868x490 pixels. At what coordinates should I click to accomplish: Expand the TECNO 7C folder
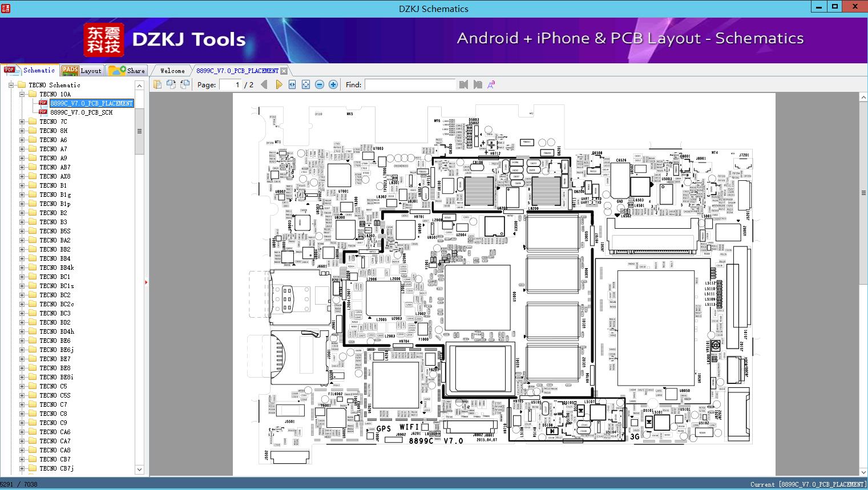[x=22, y=122]
